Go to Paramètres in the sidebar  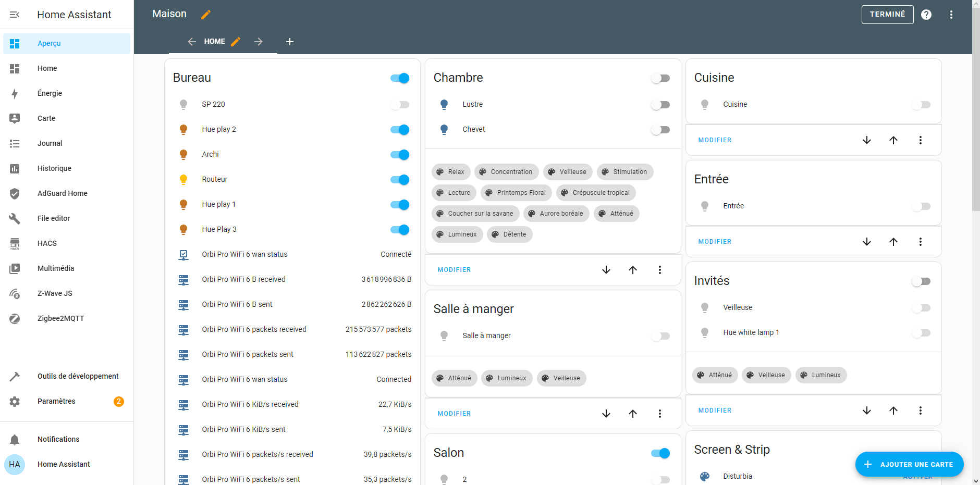click(x=56, y=401)
